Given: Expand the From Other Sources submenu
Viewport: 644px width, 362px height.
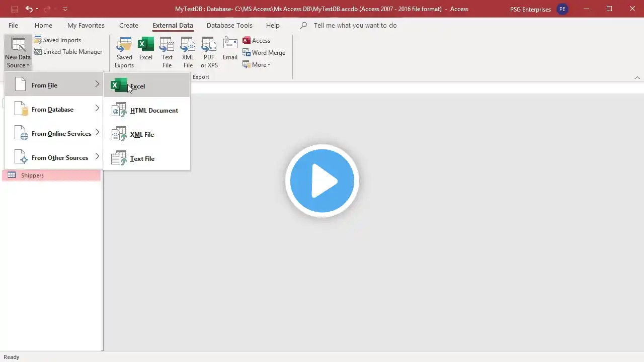Looking at the screenshot, I should (54, 157).
